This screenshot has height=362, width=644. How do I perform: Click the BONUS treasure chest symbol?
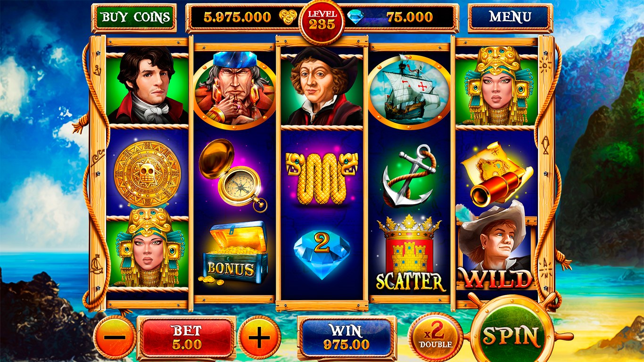[x=235, y=253]
